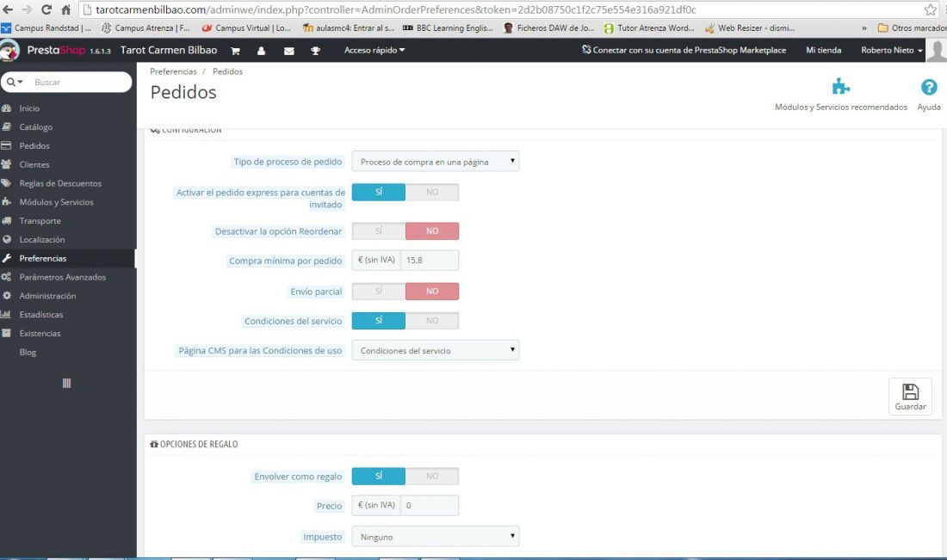947x560 pixels.
Task: Open the Otros marcadores bookmarks folder
Action: tap(912, 28)
